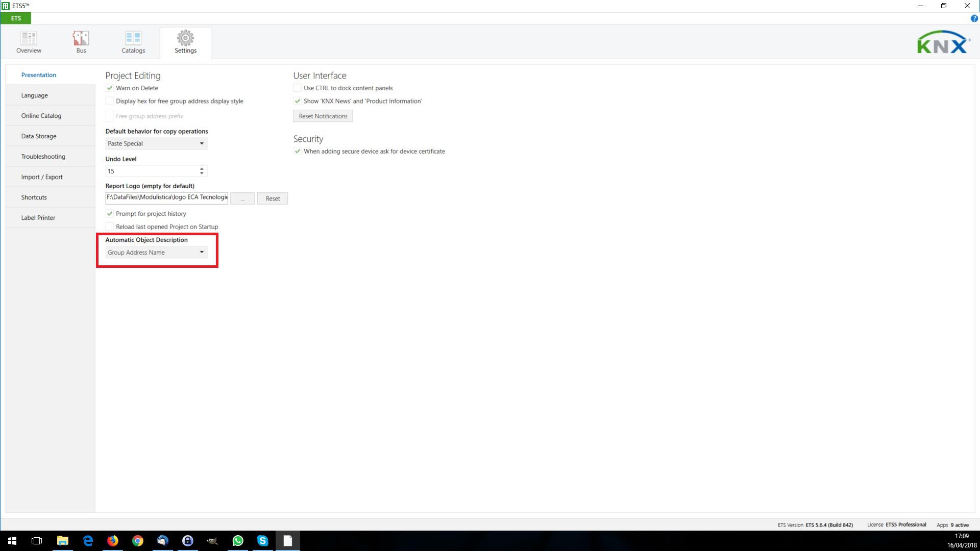Switch to the Language settings tab
Viewport: 980px width, 551px height.
[35, 95]
